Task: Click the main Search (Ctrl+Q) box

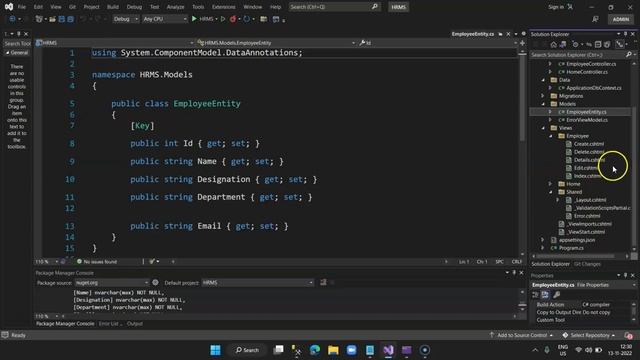Action: tap(334, 7)
